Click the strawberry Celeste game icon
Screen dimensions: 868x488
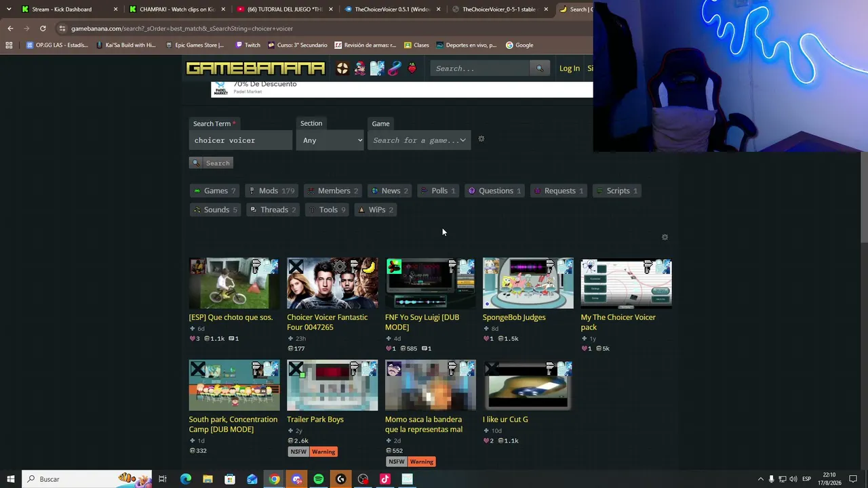(412, 68)
